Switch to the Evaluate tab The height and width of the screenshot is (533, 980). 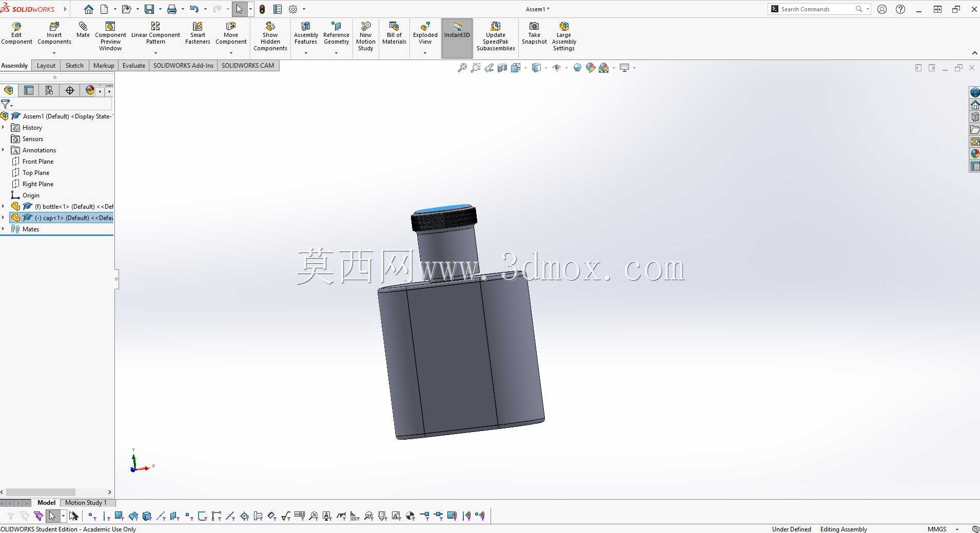134,66
